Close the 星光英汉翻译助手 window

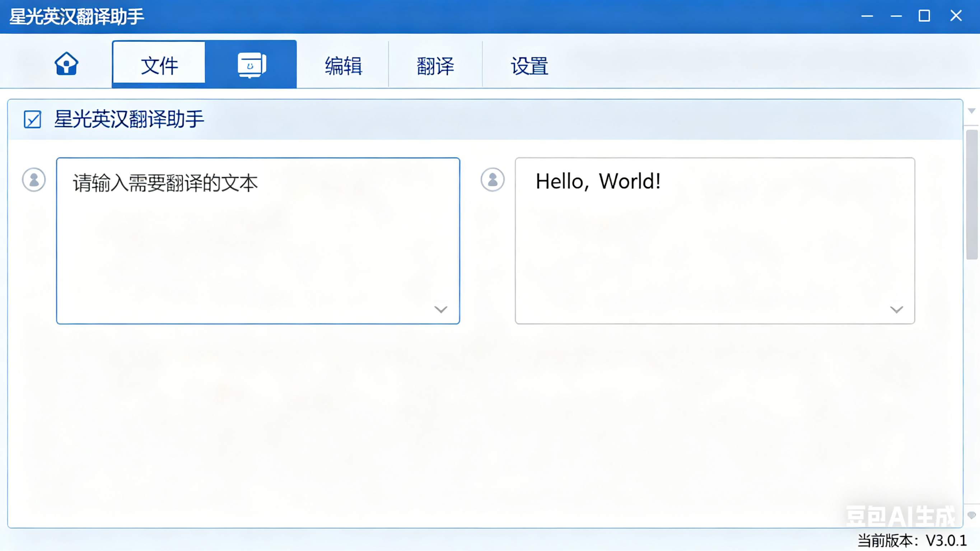pyautogui.click(x=956, y=16)
